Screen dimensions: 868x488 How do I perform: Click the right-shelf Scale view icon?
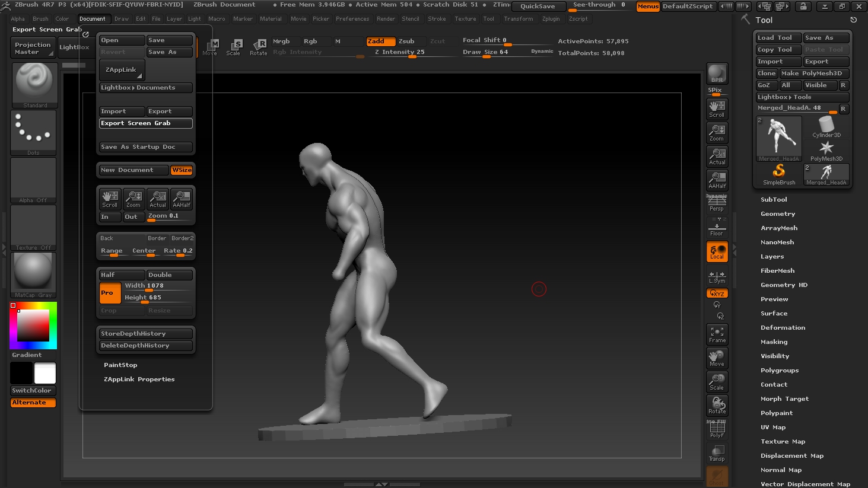pyautogui.click(x=717, y=382)
